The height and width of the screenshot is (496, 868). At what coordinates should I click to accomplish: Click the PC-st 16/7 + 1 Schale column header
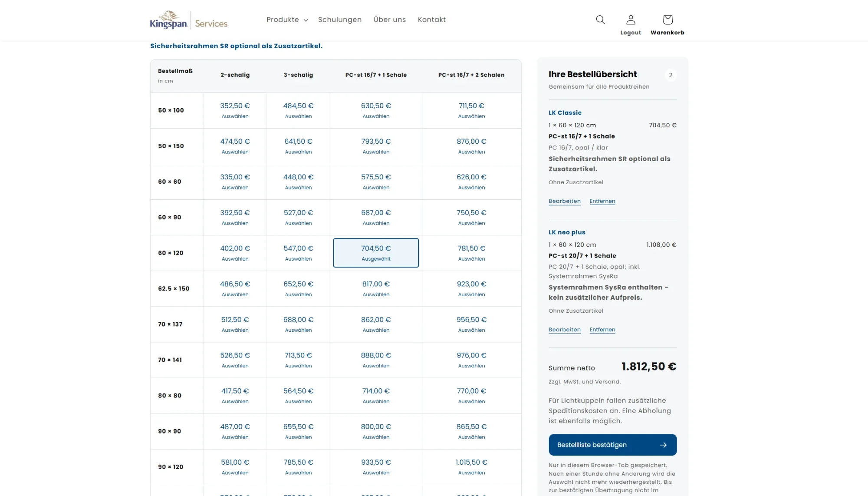click(x=376, y=75)
